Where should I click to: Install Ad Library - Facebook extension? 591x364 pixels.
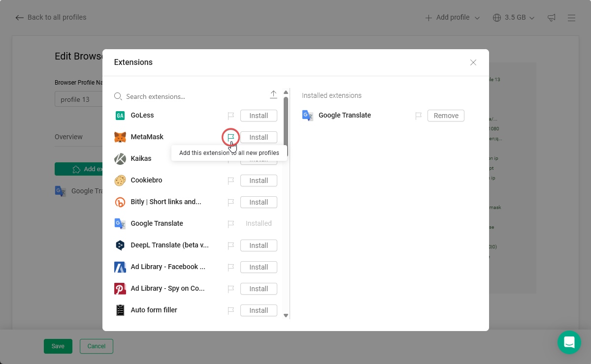coord(259,267)
